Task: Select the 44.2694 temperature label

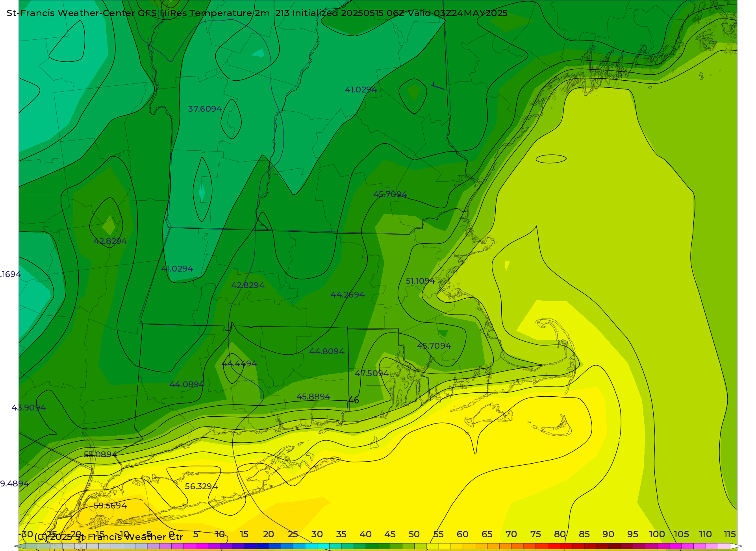Action: coord(347,295)
